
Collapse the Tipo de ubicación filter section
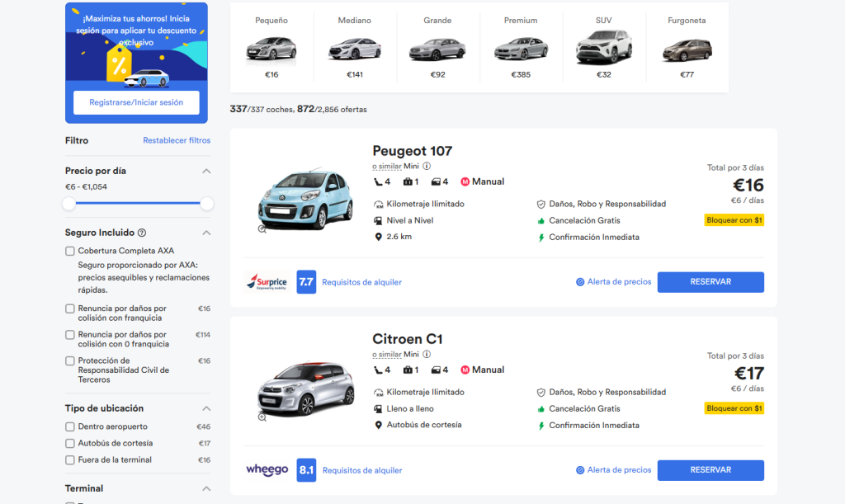(x=206, y=408)
